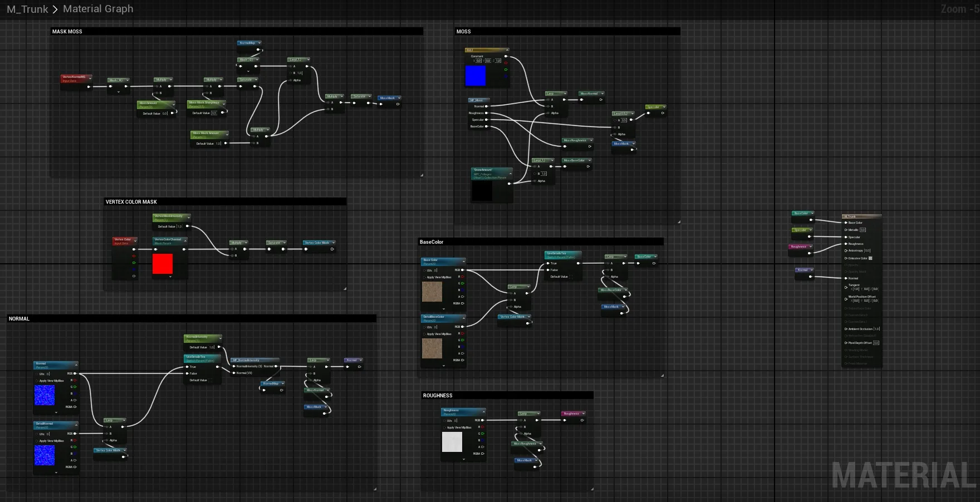
Task: Select the MASK MOSS comment header
Action: (x=237, y=32)
